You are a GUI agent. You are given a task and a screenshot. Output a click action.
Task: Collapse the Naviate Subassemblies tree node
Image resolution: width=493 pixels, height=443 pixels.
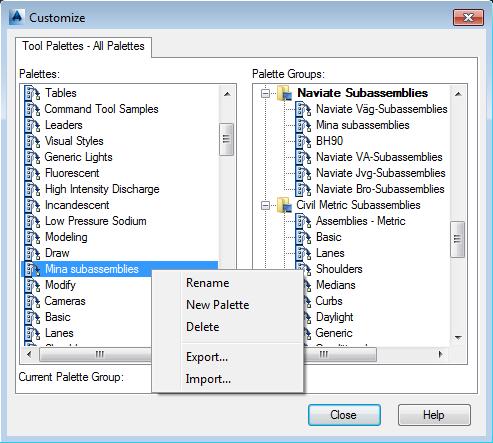click(x=265, y=93)
